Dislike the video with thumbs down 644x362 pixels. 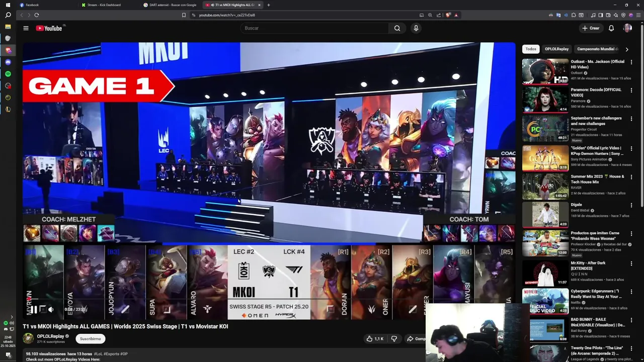(394, 339)
